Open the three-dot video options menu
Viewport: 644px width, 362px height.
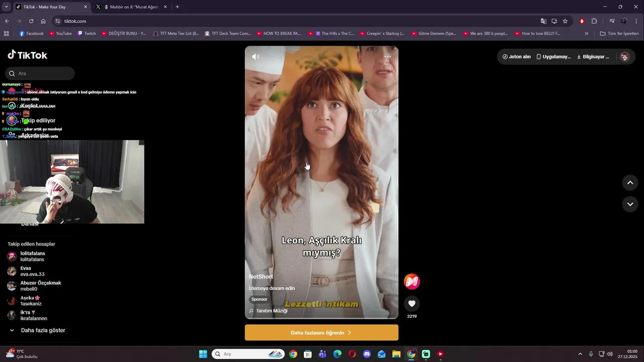388,57
